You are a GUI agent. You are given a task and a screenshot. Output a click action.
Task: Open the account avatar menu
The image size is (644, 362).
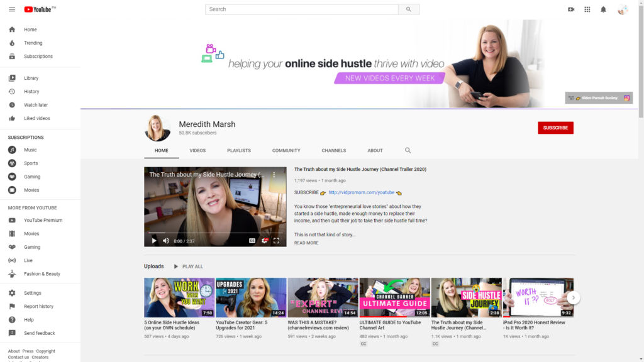623,9
